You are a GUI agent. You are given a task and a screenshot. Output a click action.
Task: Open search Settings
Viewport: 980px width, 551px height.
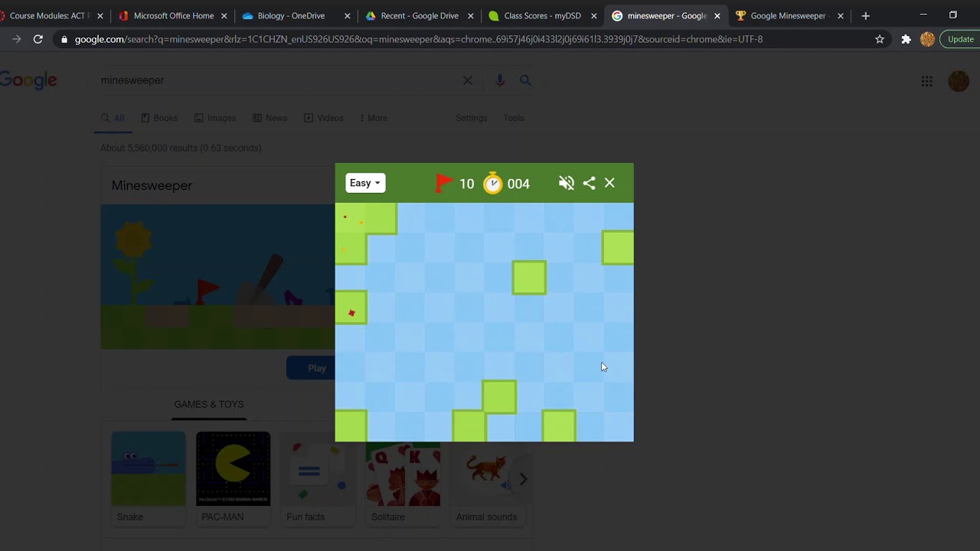472,118
